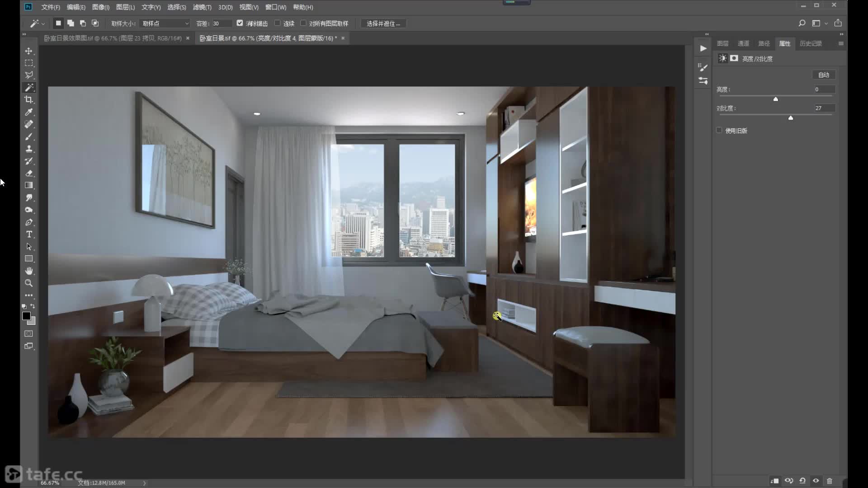Image resolution: width=868 pixels, height=488 pixels.
Task: Change the screen mode
Action: click(x=28, y=346)
